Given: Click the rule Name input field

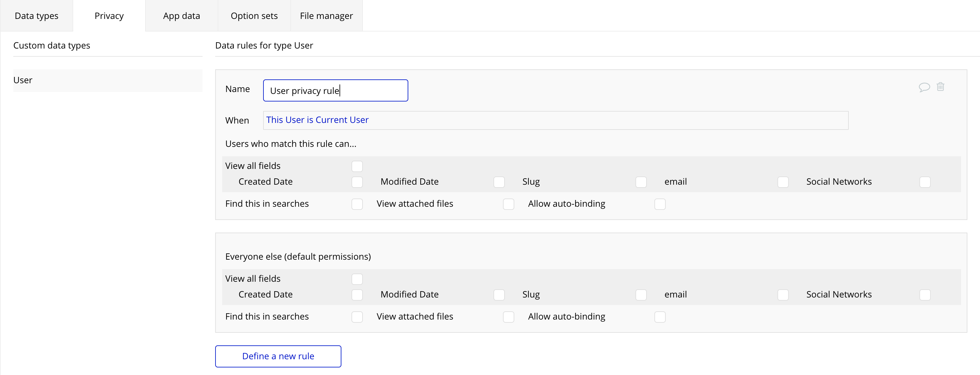Looking at the screenshot, I should (335, 90).
